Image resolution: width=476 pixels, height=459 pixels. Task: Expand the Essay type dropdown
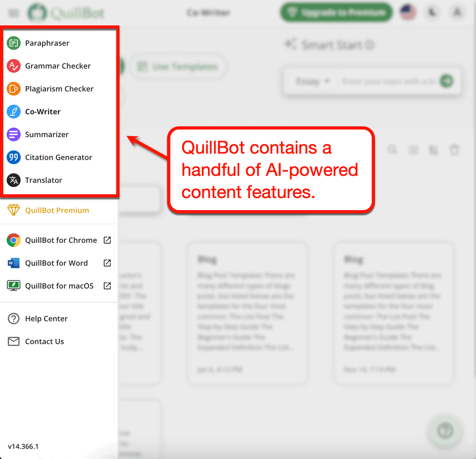point(313,81)
